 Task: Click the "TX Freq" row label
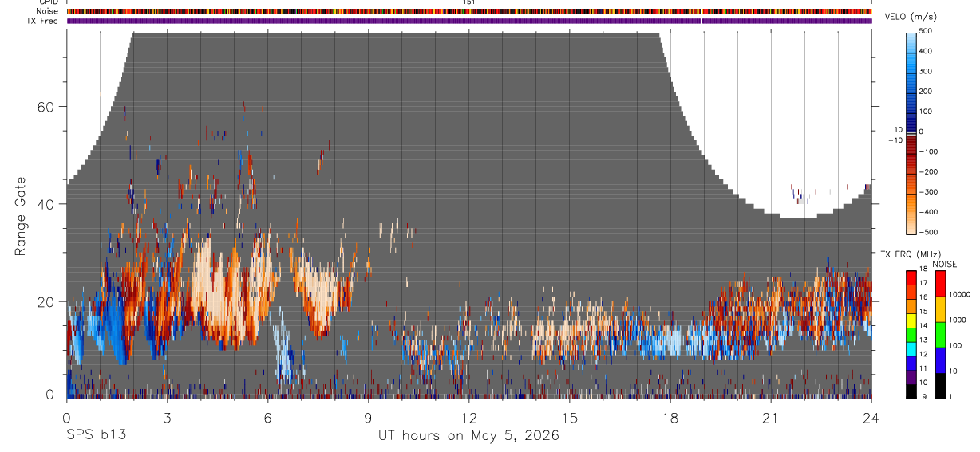(44, 21)
